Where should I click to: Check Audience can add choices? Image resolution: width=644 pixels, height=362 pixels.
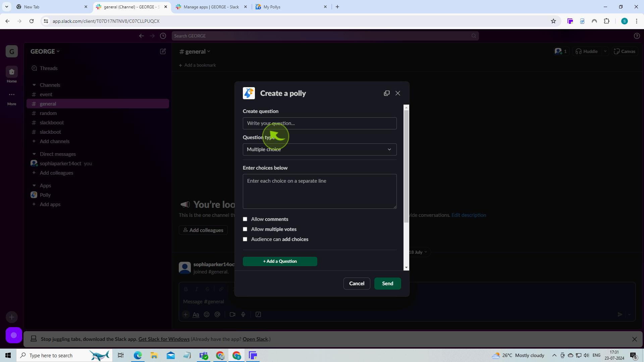click(245, 239)
